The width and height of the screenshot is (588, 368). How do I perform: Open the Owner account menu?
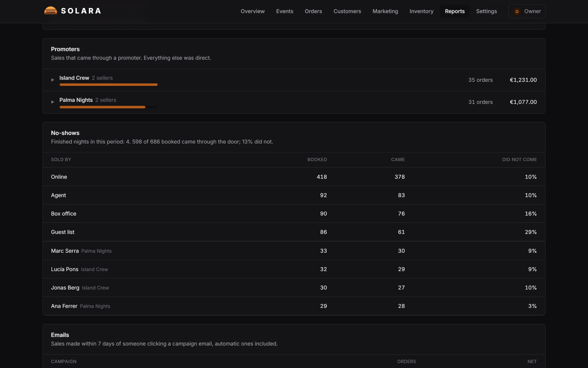point(527,11)
